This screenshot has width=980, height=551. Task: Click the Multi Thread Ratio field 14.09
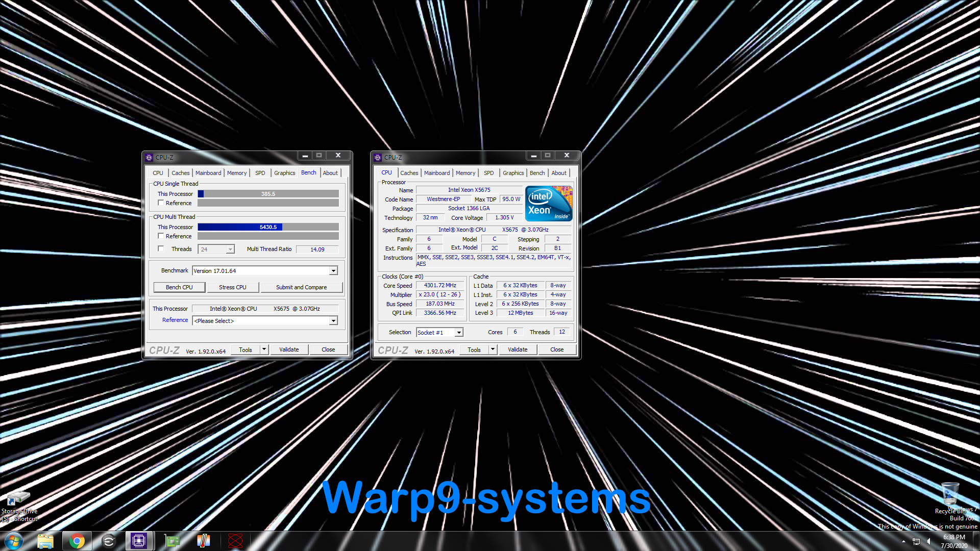[317, 249]
